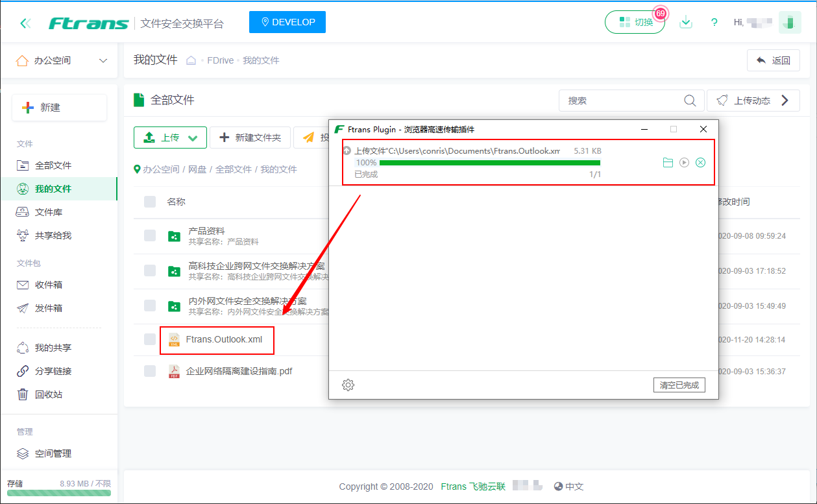The height and width of the screenshot is (504, 817).
Task: Check the box for 产品资料
Action: (x=150, y=235)
